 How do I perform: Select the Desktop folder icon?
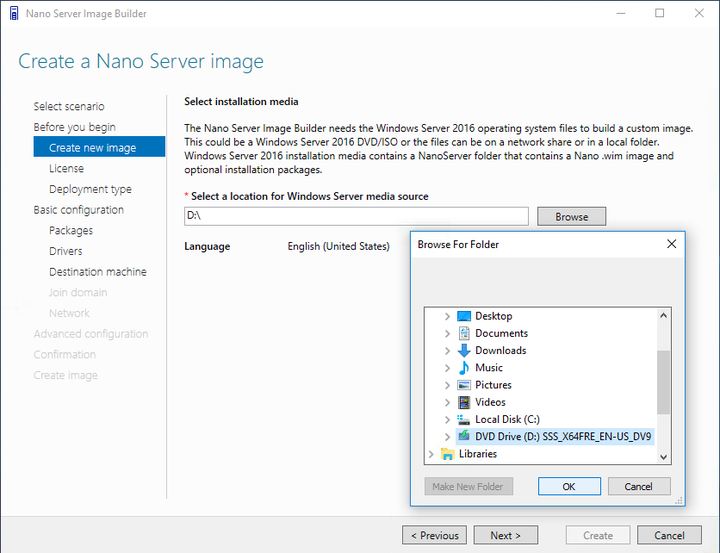tap(464, 316)
